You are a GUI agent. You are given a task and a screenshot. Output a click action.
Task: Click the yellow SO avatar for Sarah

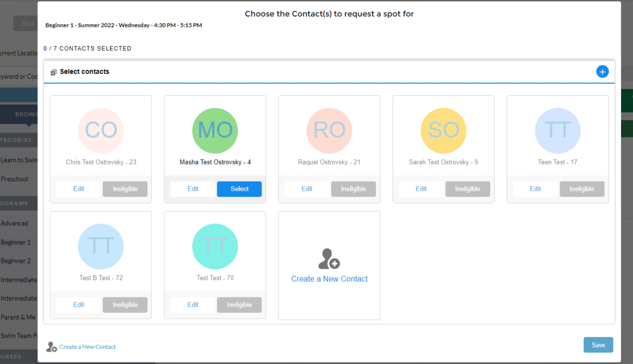443,131
